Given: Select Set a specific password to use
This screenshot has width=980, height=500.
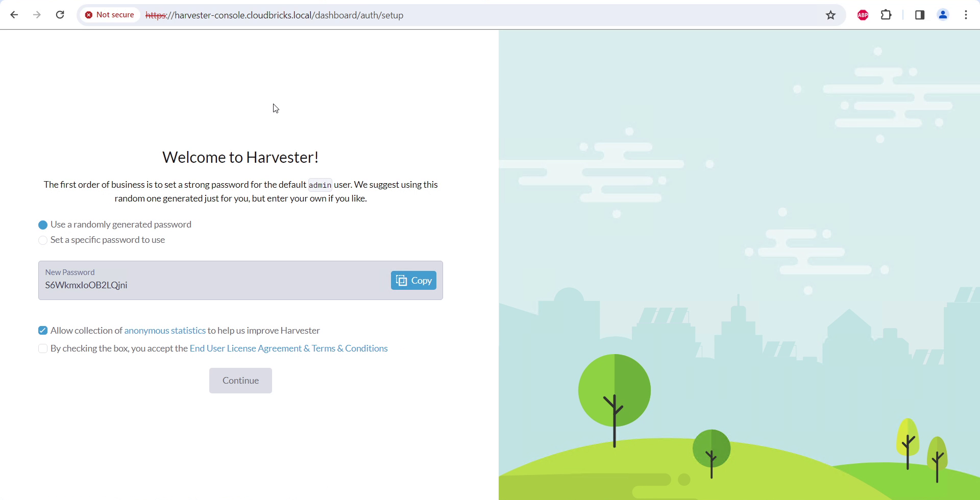Looking at the screenshot, I should tap(43, 240).
